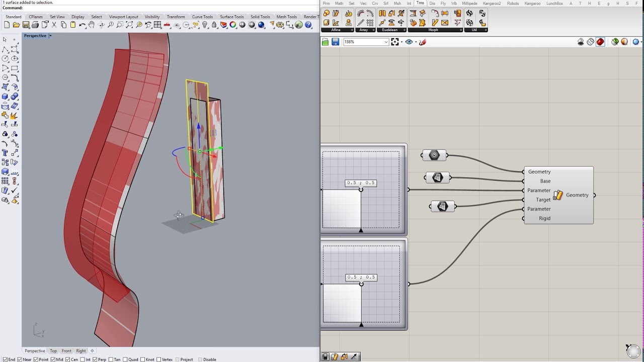This screenshot has width=644, height=362.
Task: Expand the Euclidean panel plus button
Action: pos(404,30)
